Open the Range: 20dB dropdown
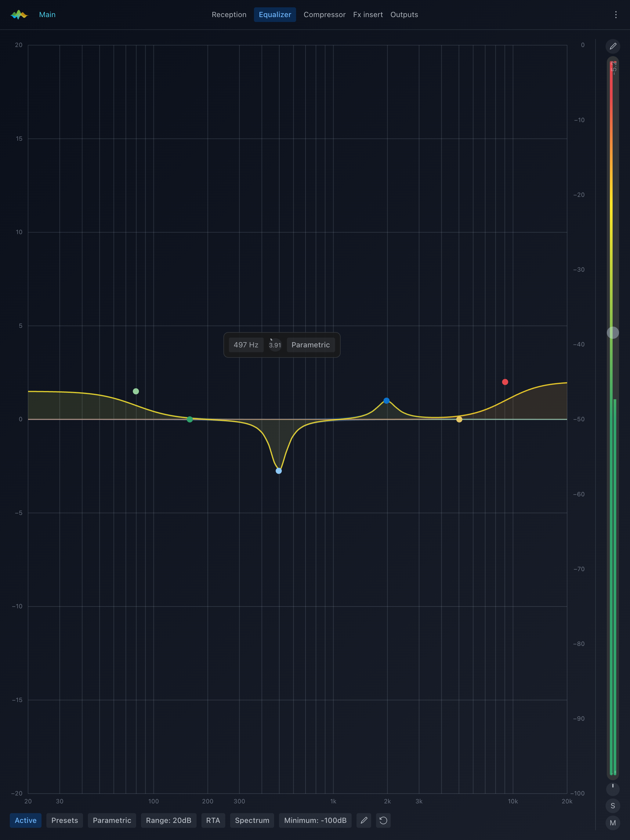This screenshot has height=840, width=630. point(168,820)
